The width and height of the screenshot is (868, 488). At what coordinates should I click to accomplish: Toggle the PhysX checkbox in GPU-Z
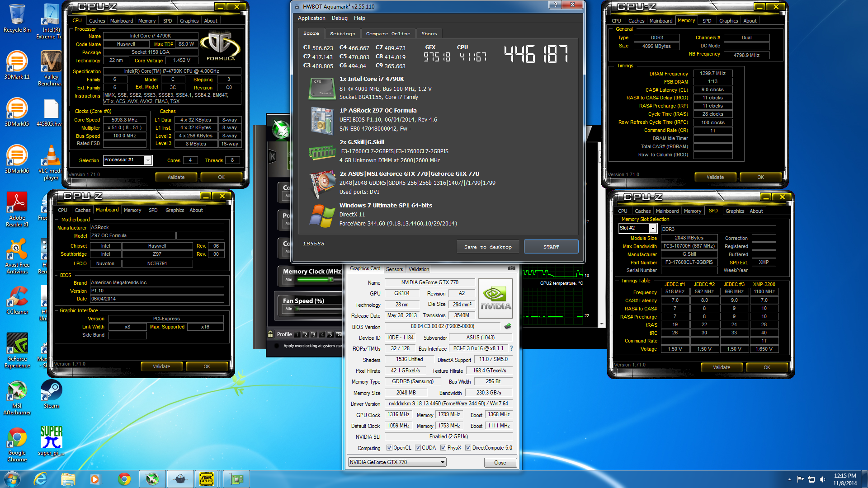(x=443, y=448)
